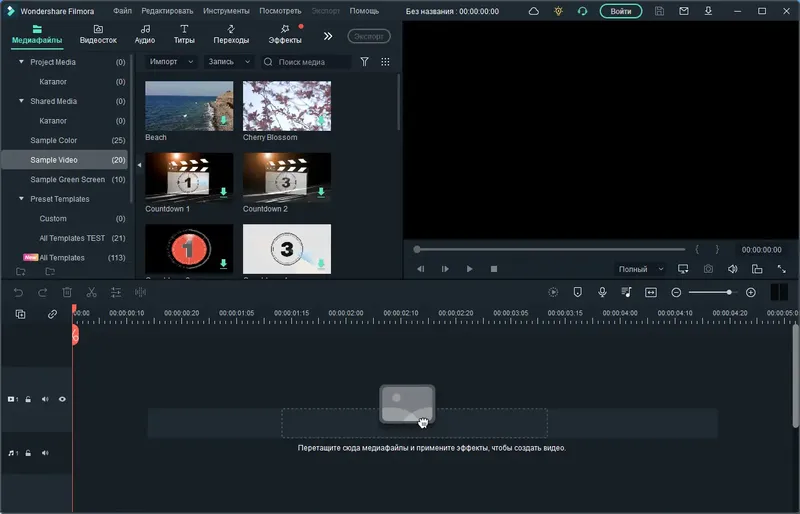Click the timeline zoom slider handle
This screenshot has height=514, width=800.
click(729, 292)
